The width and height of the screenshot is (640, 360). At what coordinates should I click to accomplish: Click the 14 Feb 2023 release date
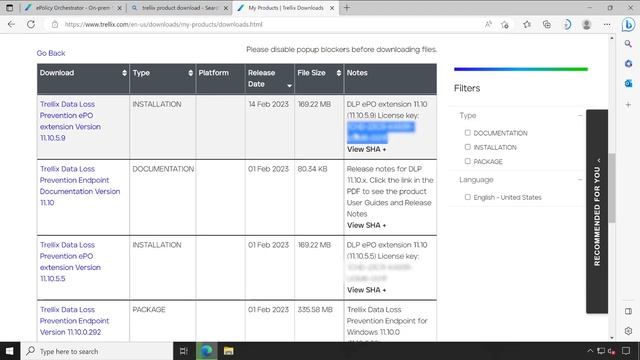[268, 104]
